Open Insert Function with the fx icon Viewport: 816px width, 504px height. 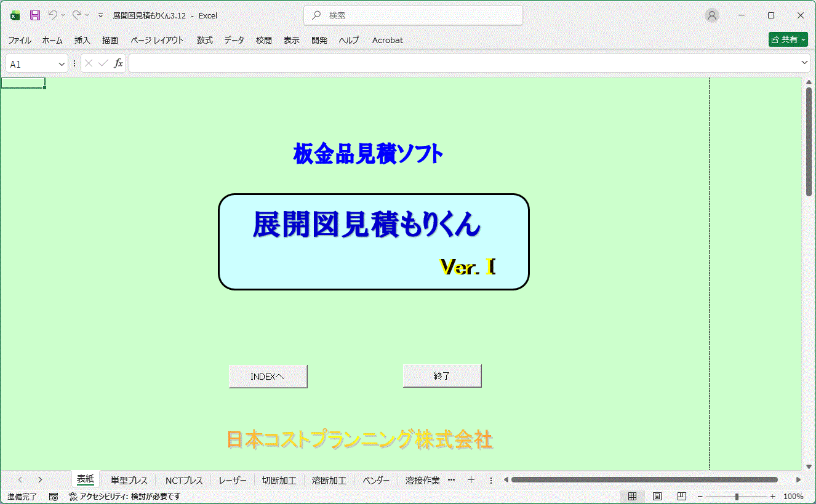(x=118, y=63)
